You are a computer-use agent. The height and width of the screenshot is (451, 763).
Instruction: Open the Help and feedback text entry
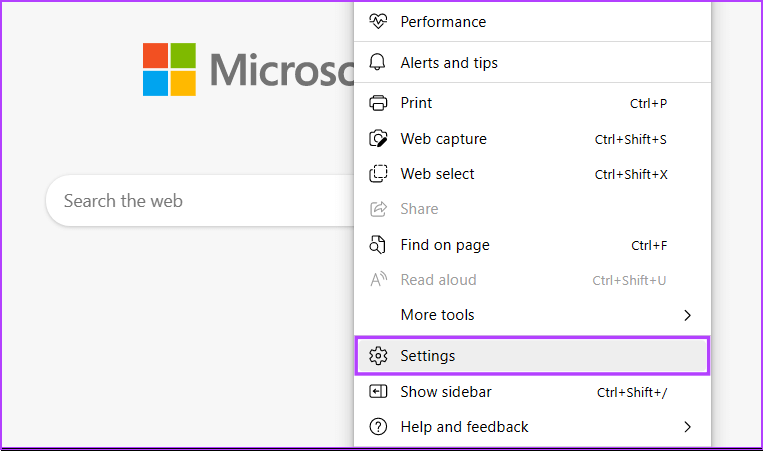point(464,427)
